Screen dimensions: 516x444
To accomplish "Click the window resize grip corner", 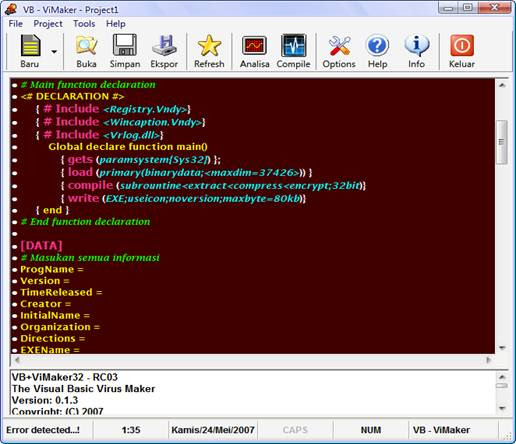I will 508,436.
